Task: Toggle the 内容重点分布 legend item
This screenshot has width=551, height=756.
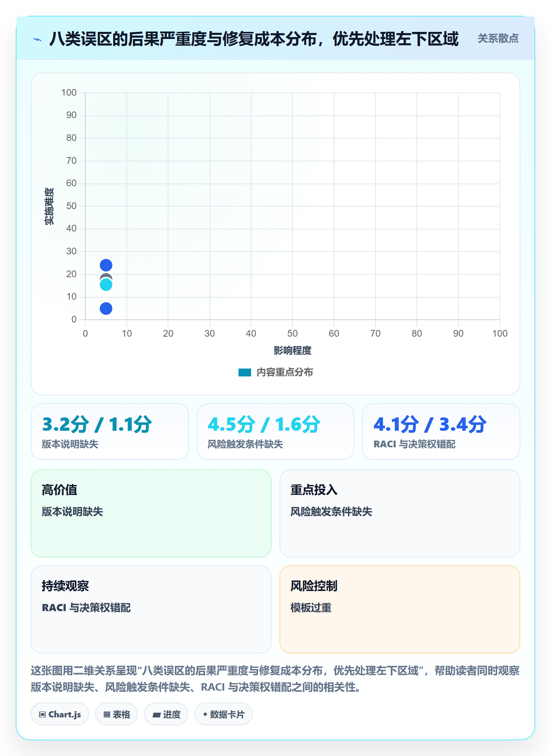Action: tap(275, 372)
